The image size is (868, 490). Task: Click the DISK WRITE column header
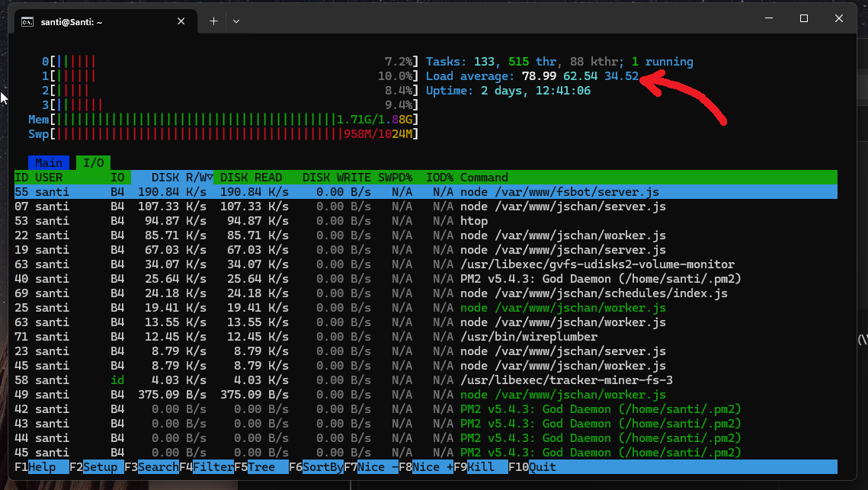tap(336, 178)
